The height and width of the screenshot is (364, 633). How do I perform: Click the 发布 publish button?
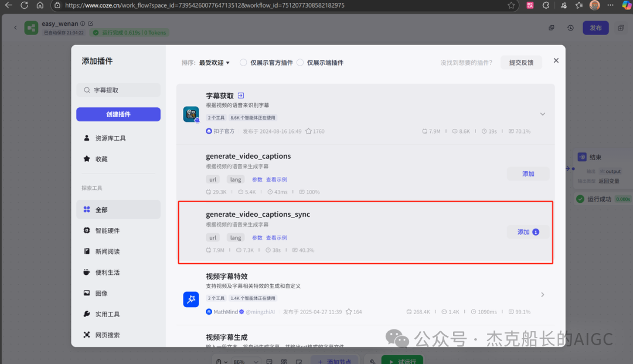coord(595,28)
